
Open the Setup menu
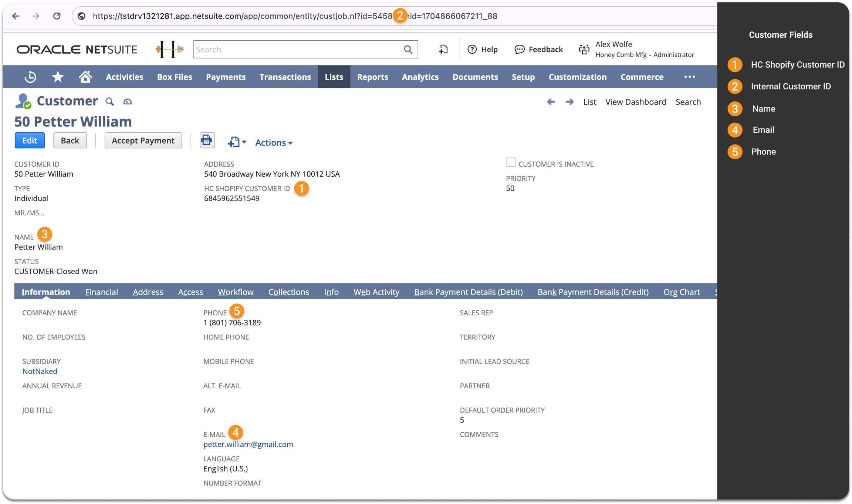523,77
